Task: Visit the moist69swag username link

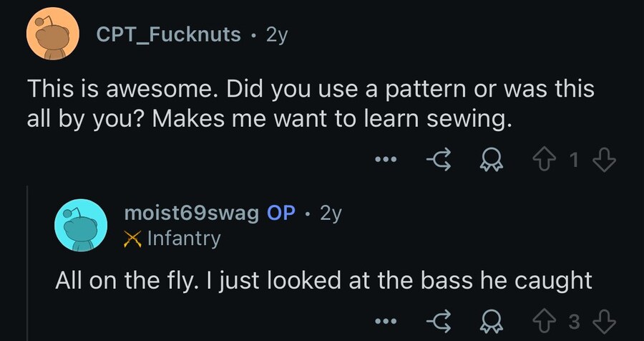Action: (191, 213)
